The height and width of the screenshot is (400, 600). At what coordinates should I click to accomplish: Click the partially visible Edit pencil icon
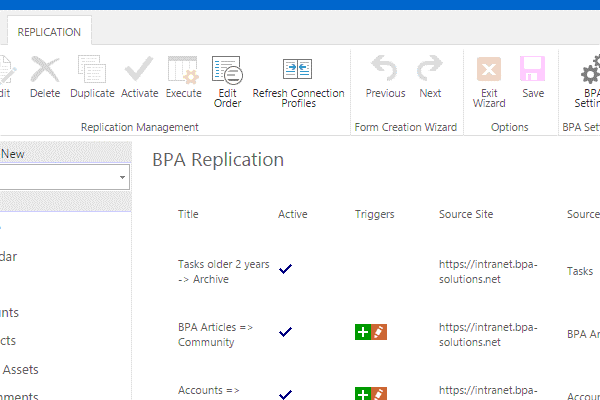click(x=6, y=70)
